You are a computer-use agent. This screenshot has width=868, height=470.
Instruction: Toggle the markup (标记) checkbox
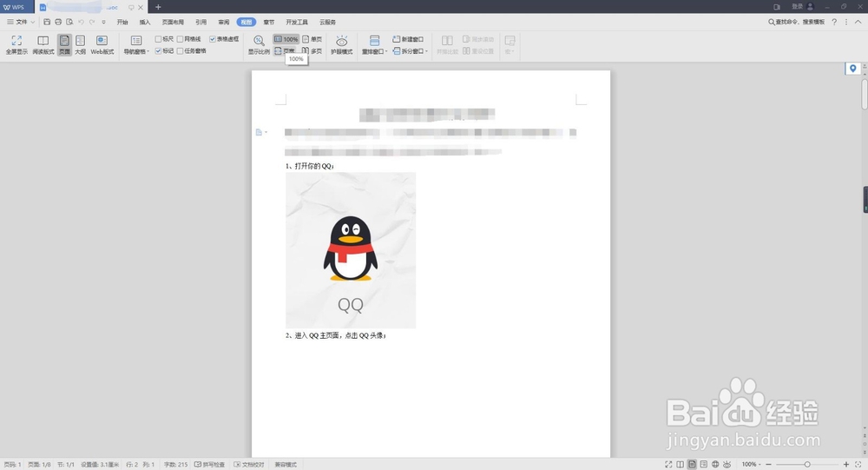(158, 51)
